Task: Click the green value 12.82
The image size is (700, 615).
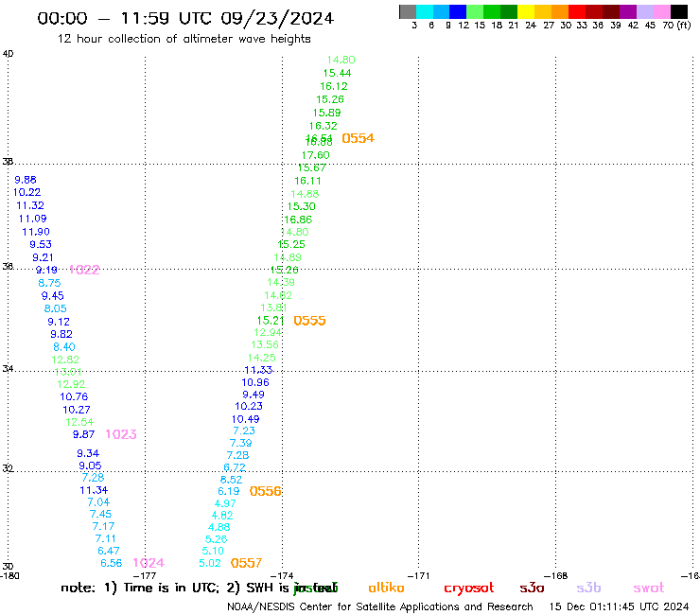Action: [65, 360]
